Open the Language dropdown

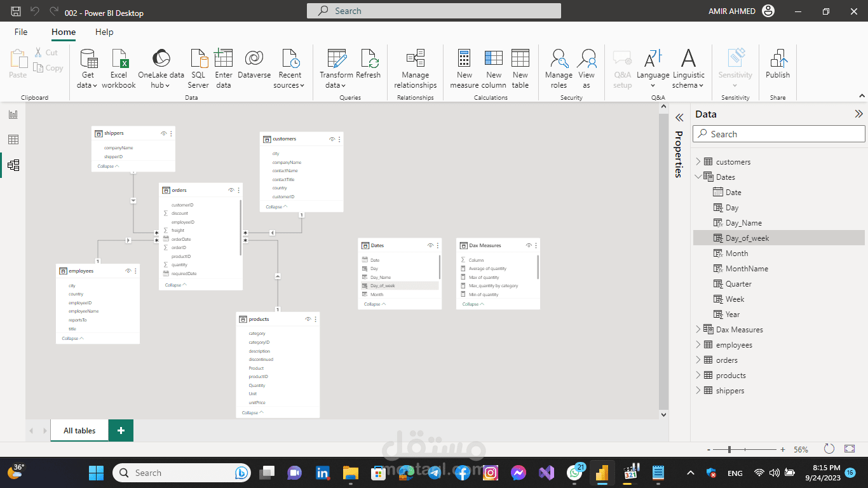(x=653, y=69)
